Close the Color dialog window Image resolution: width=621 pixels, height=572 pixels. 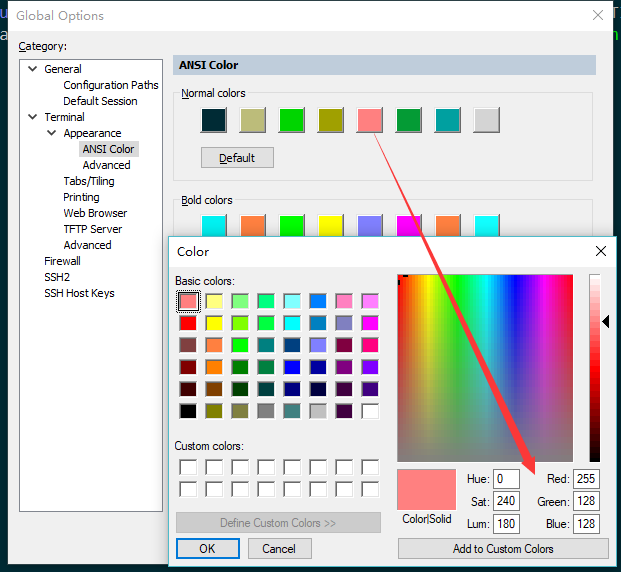601,251
